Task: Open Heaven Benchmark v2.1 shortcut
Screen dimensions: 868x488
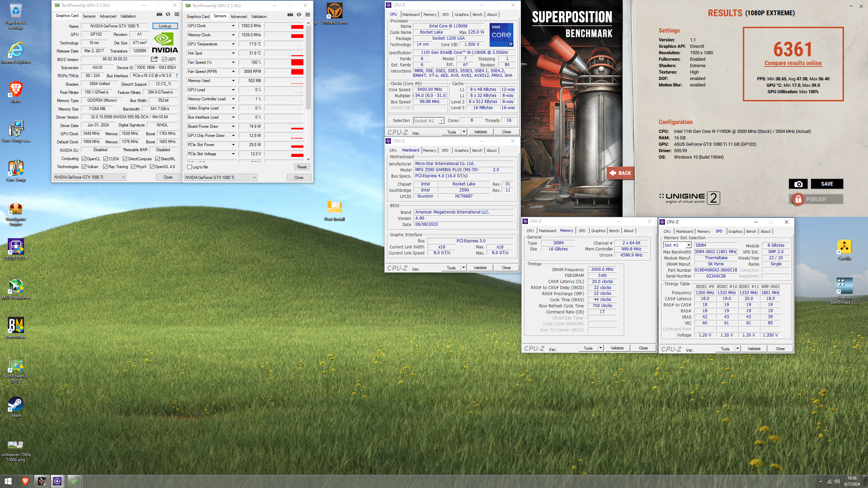Action: (x=844, y=291)
